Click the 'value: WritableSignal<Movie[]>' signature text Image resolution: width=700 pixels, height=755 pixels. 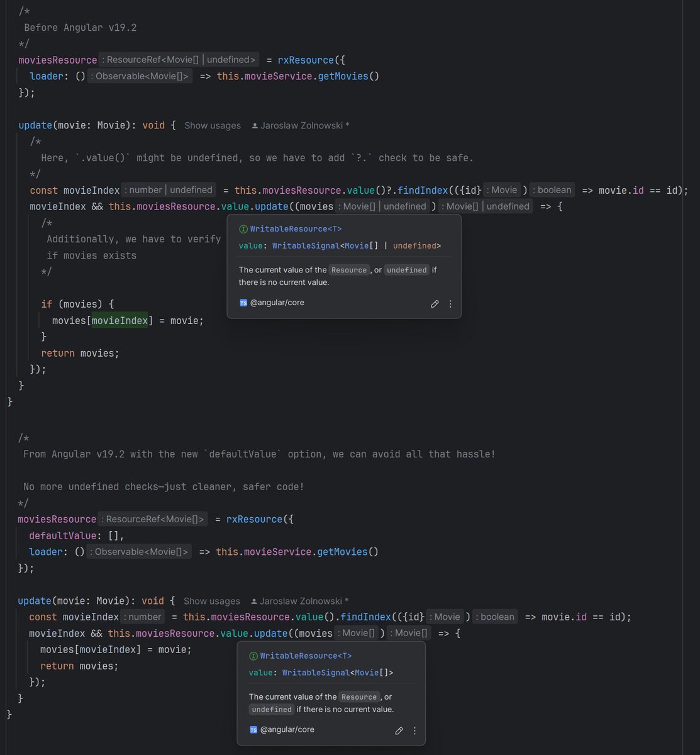(x=321, y=673)
